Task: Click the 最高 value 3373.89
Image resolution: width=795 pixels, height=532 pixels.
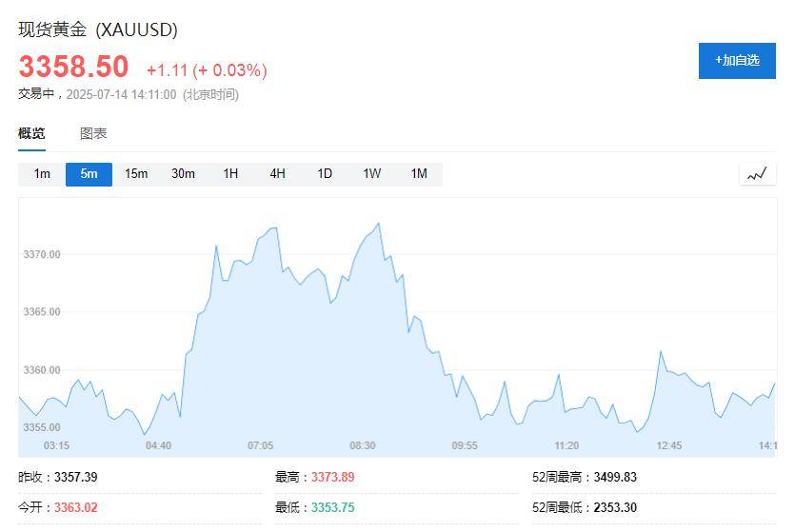Action: coord(332,478)
